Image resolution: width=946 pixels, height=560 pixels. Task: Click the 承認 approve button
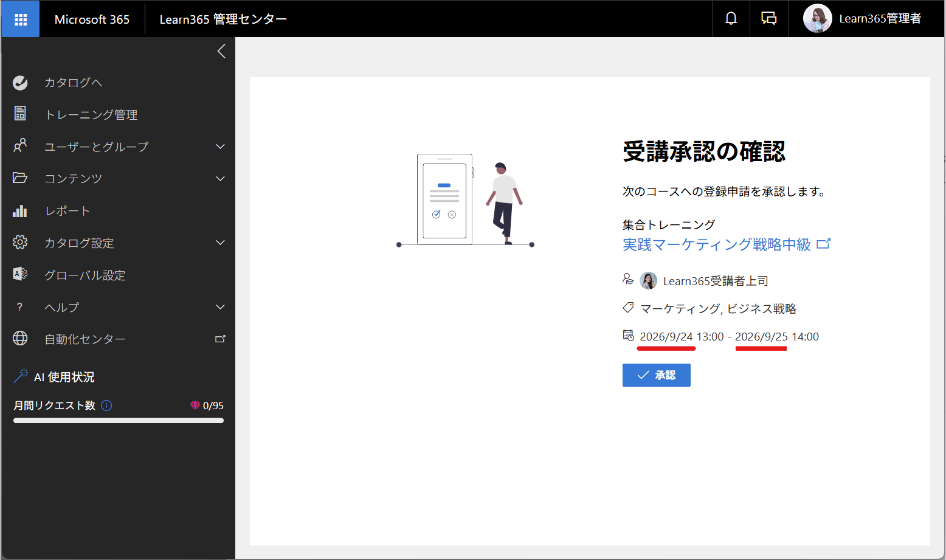(656, 375)
